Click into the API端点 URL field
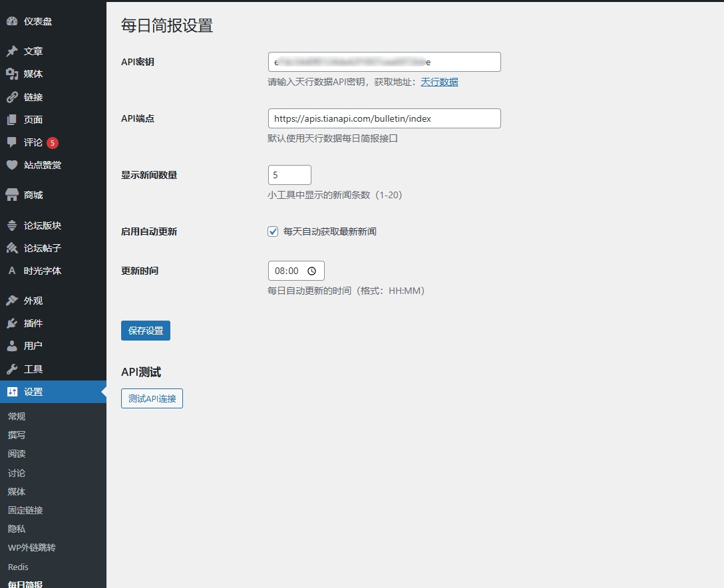The height and width of the screenshot is (588, 724). tap(384, 119)
